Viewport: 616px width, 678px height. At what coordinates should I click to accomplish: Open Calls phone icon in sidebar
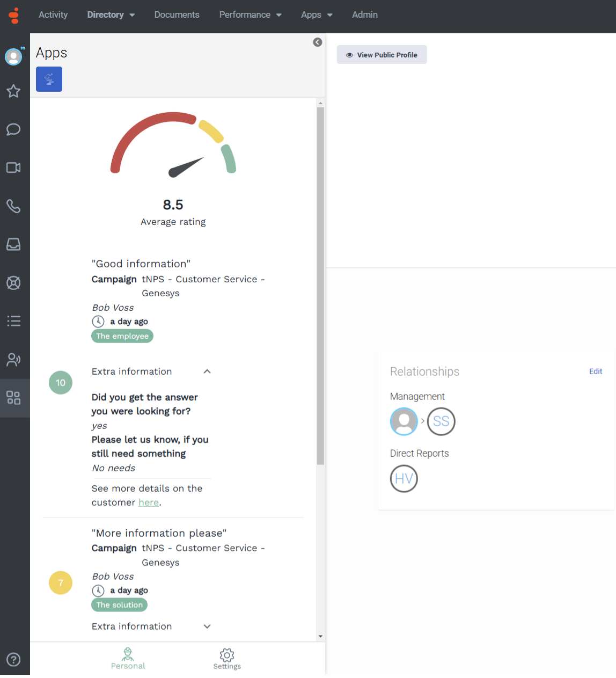coord(13,206)
